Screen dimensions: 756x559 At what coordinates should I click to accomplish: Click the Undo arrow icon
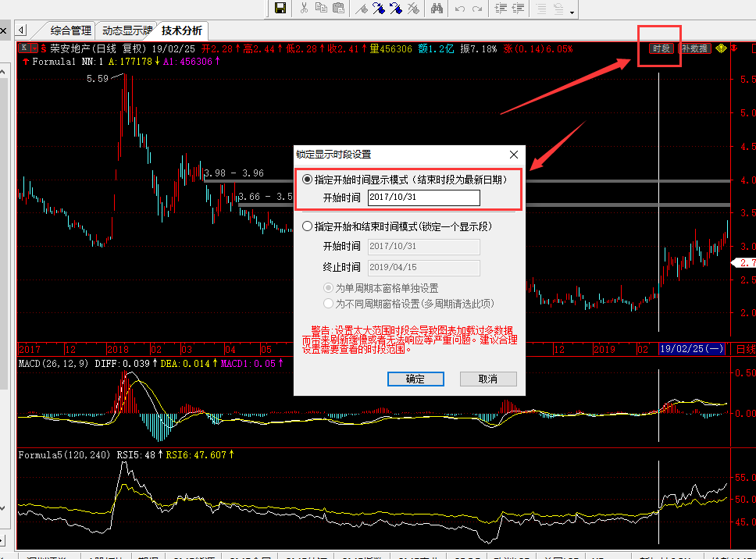coord(459,9)
